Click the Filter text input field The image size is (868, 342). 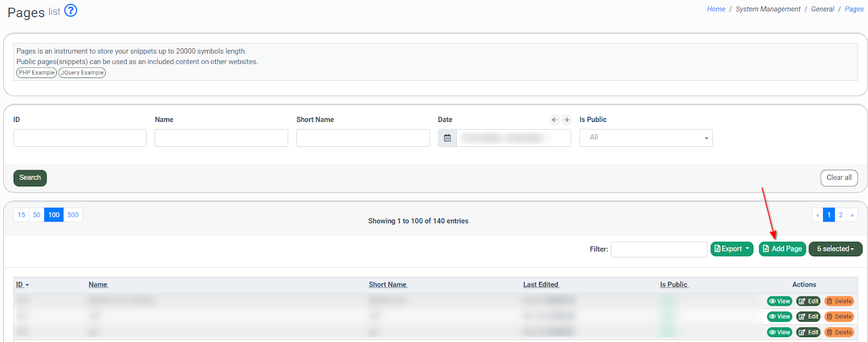pyautogui.click(x=659, y=249)
